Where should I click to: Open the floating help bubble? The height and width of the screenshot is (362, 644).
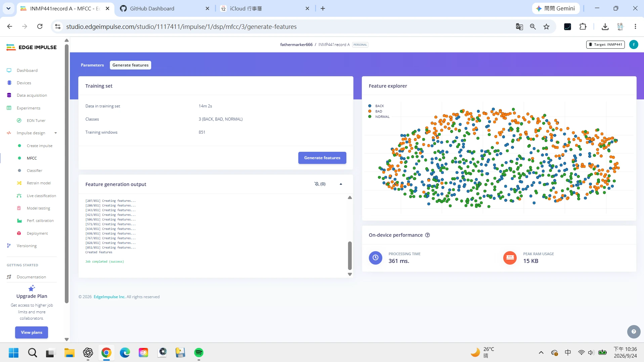point(634,332)
